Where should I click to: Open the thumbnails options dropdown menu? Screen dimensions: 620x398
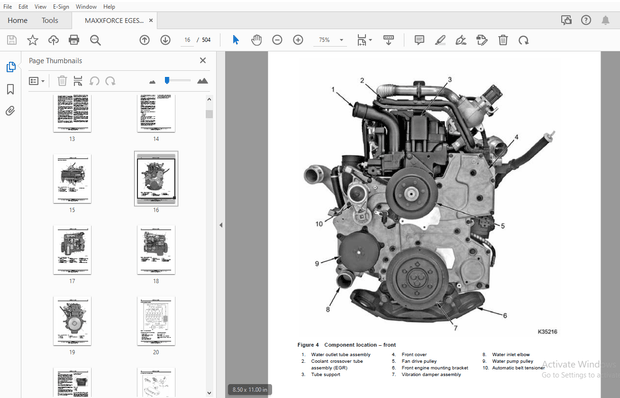click(36, 81)
